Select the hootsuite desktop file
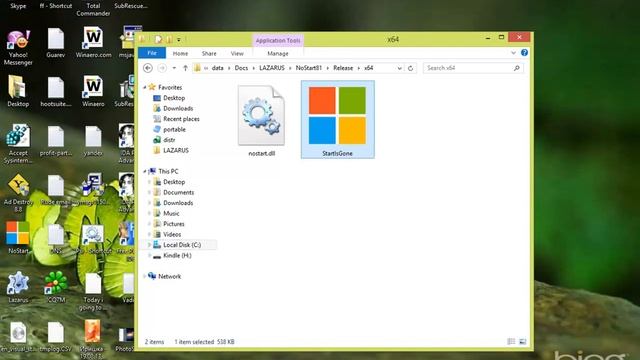The width and height of the screenshot is (640, 360). tap(56, 92)
